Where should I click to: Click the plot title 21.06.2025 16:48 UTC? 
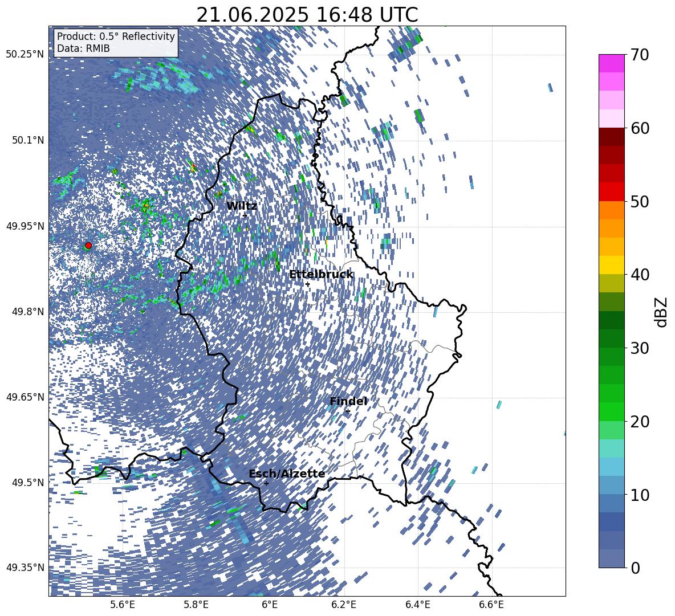coord(307,15)
